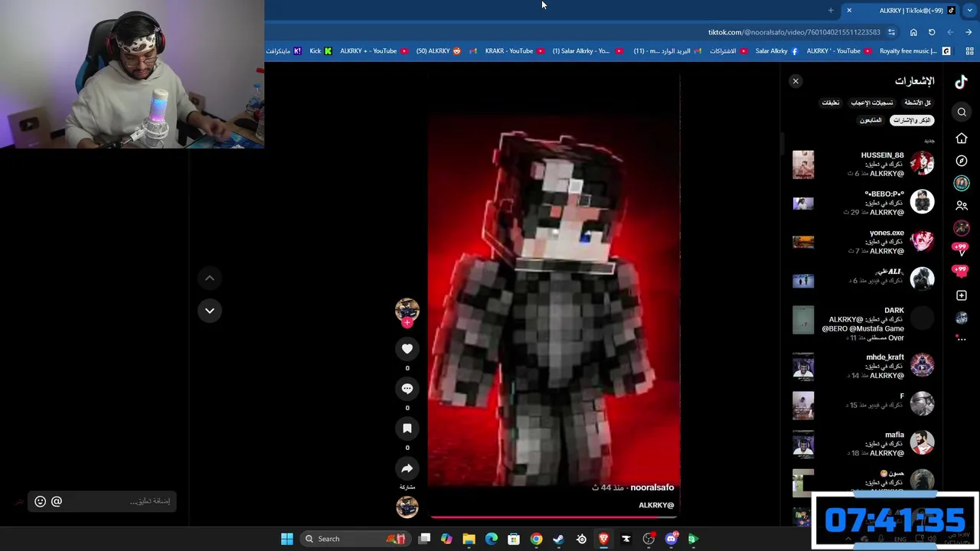Open Brave browser from the taskbar
The width and height of the screenshot is (980, 551).
click(x=603, y=539)
